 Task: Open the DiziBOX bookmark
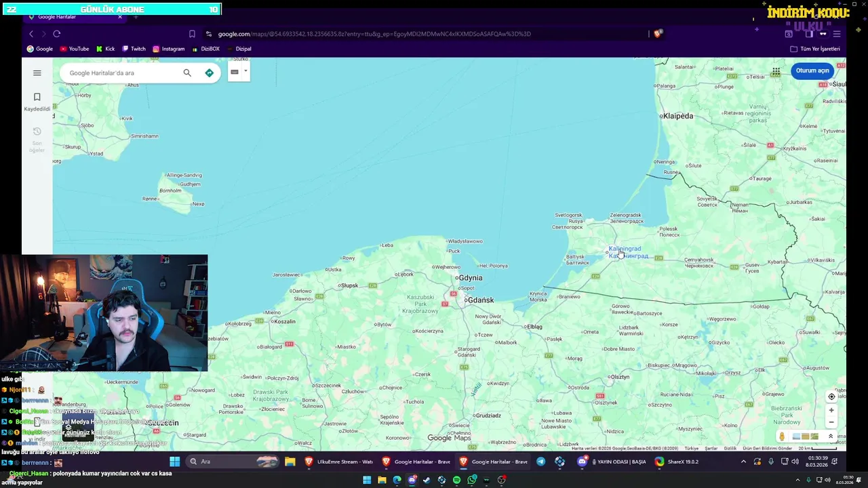point(205,49)
